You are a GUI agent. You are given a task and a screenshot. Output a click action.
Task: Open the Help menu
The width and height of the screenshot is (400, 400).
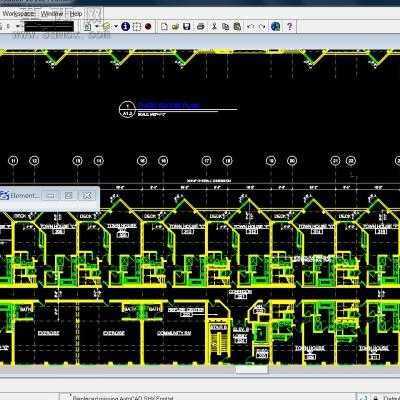tap(76, 14)
